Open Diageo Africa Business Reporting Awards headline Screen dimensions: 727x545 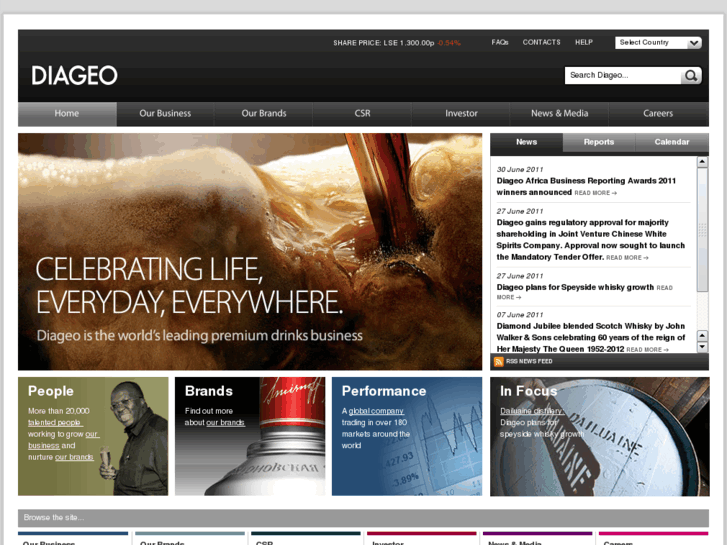(586, 186)
